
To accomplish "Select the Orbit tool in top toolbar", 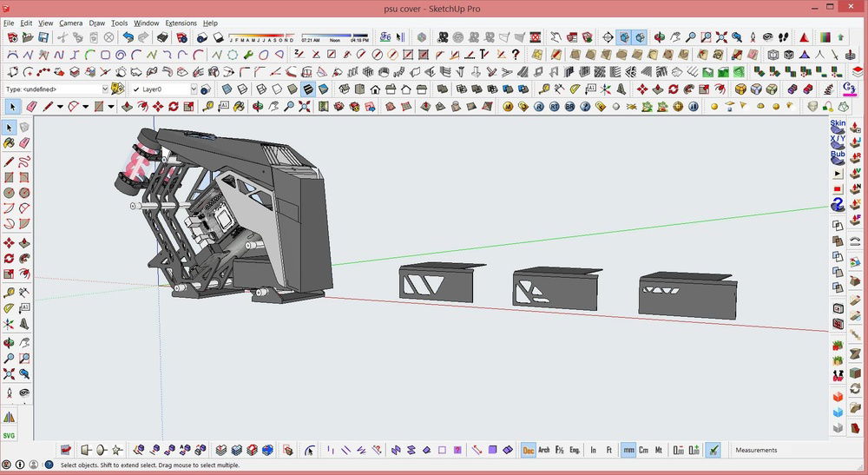I will [658, 38].
